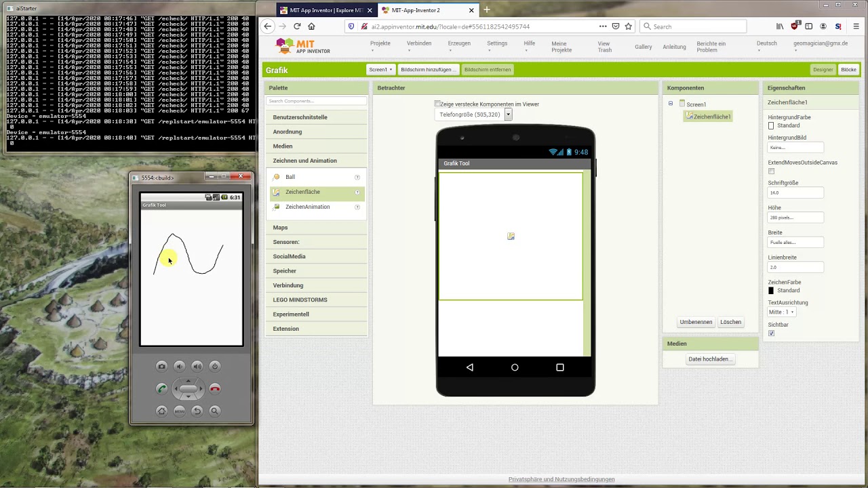Open the Screen1 dropdown
The image size is (868, 488).
380,69
